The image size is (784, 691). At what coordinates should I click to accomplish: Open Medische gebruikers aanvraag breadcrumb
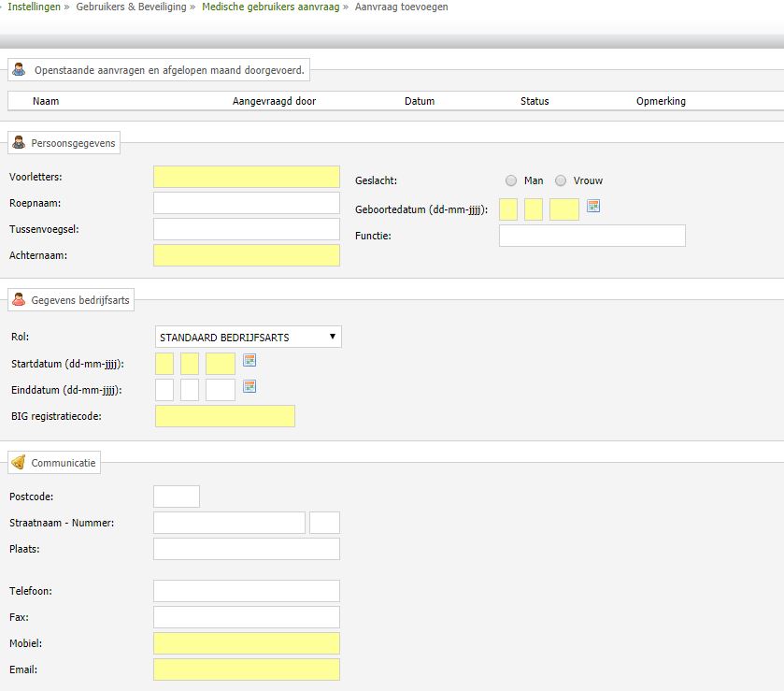[270, 7]
